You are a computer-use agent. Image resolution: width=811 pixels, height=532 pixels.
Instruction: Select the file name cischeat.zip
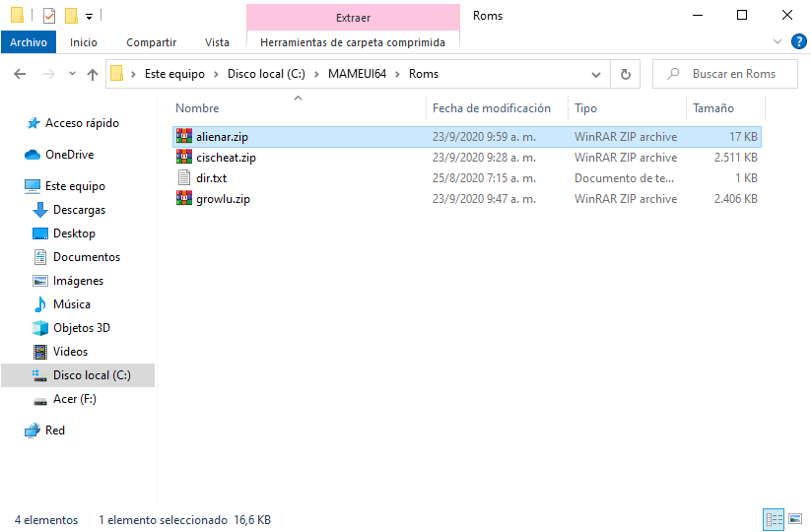[226, 158]
